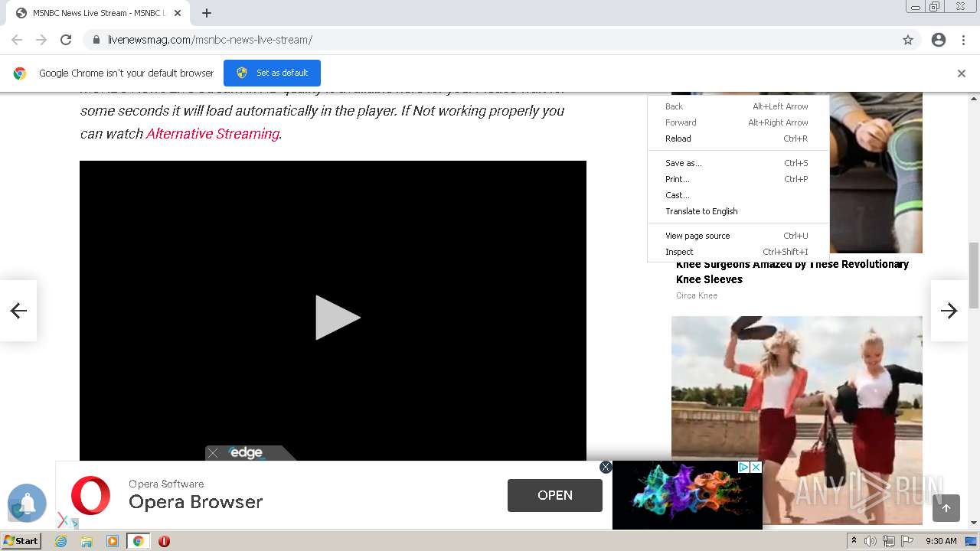Click the scroll-to-top arrow button
Screen dimensions: 980x551
click(x=946, y=508)
